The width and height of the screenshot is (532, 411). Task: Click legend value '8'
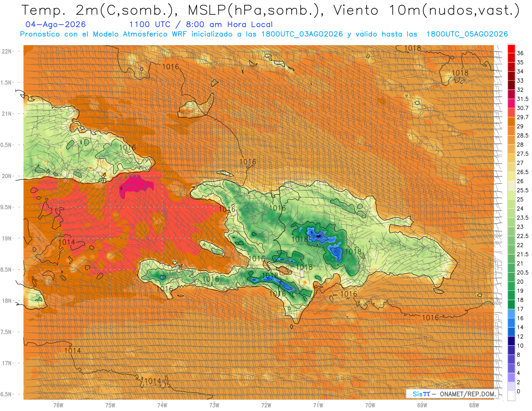519,355
